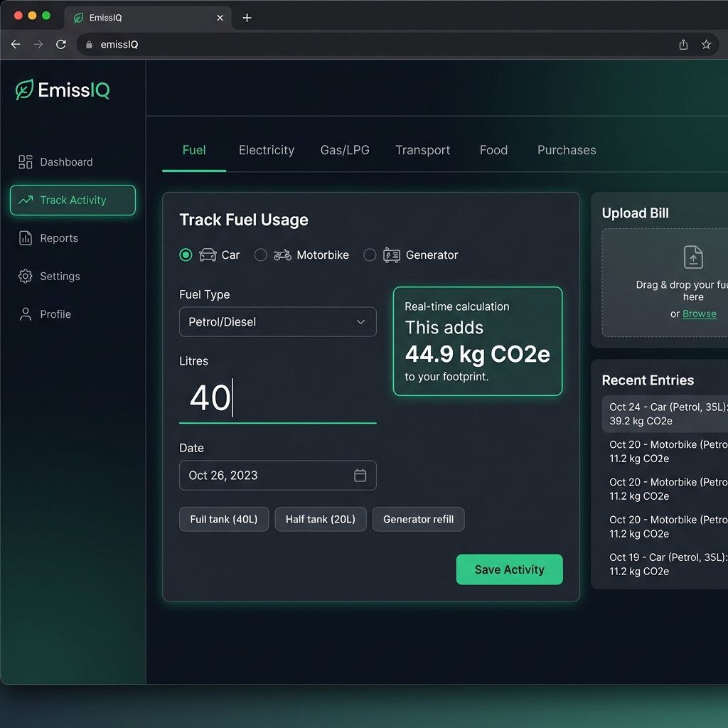Select the Motorbike radio button
Viewport: 728px width, 728px height.
click(261, 255)
